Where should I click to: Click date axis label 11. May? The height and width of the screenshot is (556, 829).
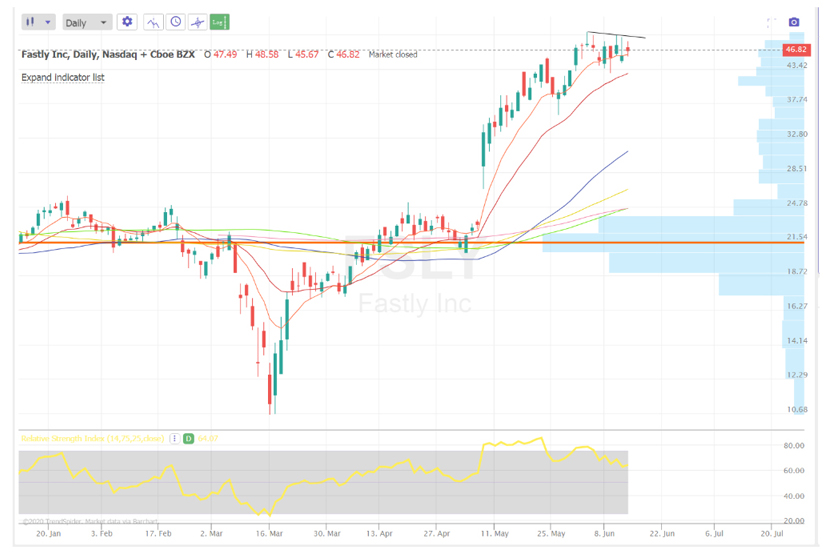point(494,534)
